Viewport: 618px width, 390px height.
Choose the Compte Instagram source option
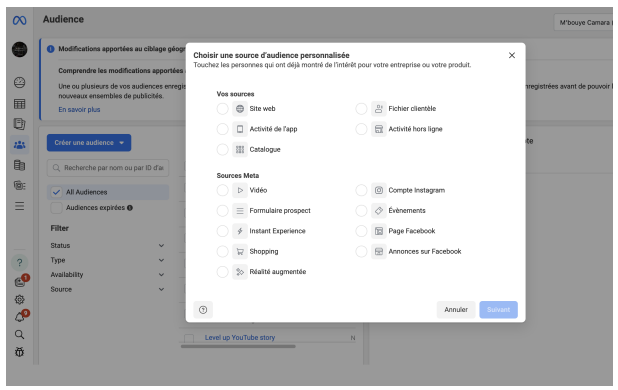pyautogui.click(x=361, y=190)
